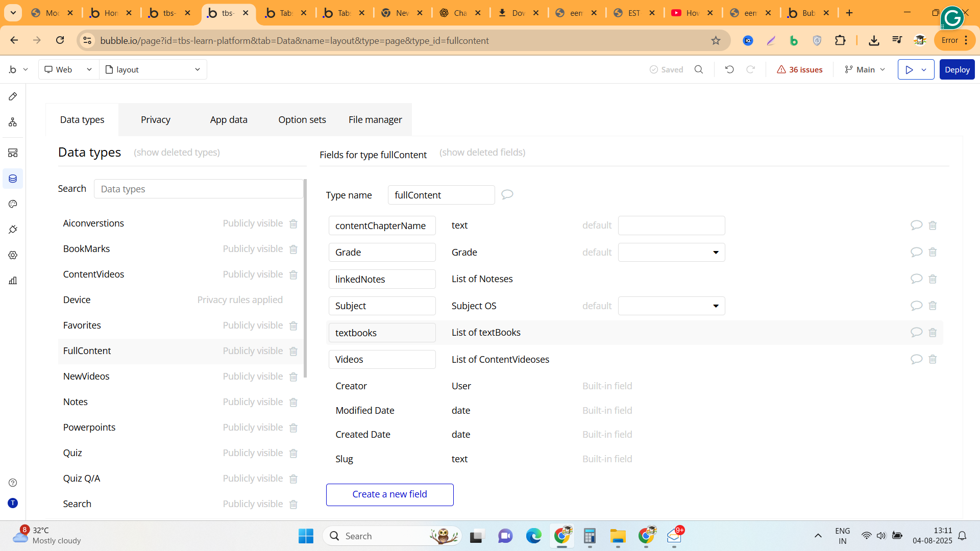980x551 pixels.
Task: Delete the BookMarks data type
Action: [293, 249]
